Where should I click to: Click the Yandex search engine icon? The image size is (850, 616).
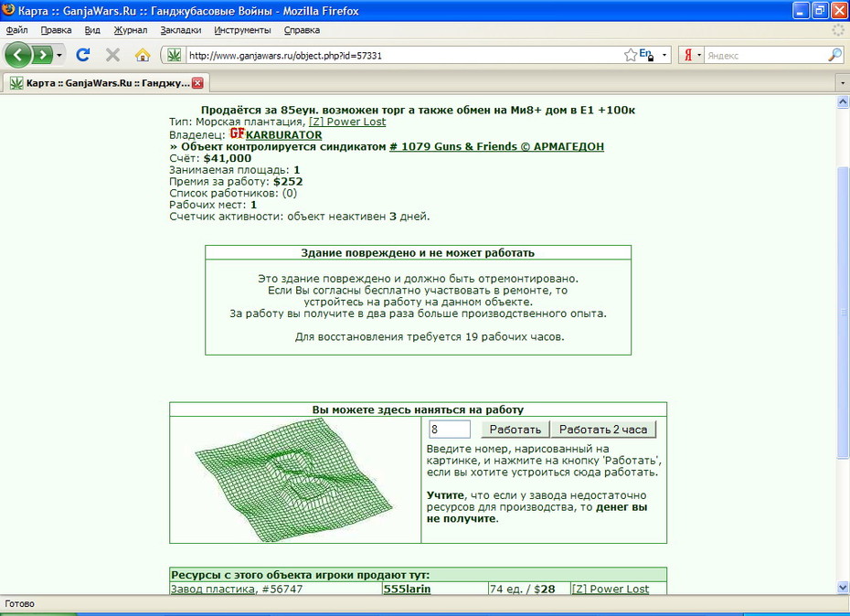[x=688, y=55]
